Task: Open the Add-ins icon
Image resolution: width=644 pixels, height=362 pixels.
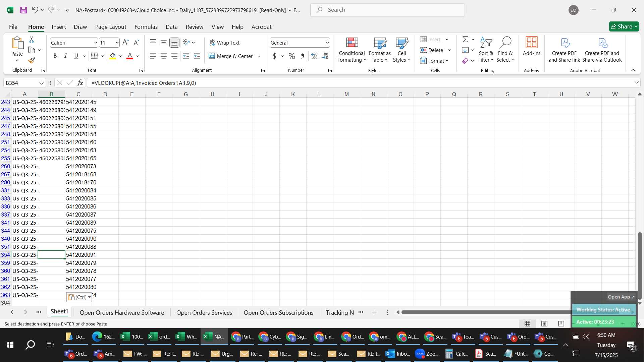Action: coord(531,46)
